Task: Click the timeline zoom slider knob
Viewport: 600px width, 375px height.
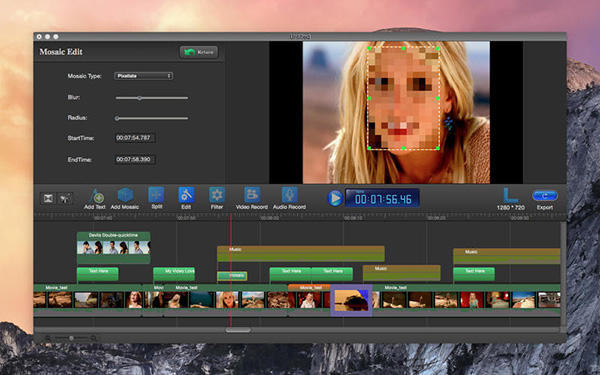Action: (x=72, y=338)
